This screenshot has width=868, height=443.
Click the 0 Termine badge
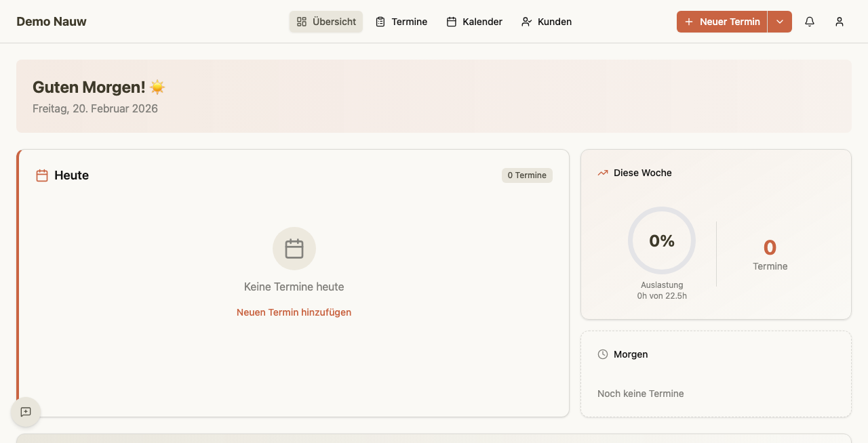coord(527,175)
